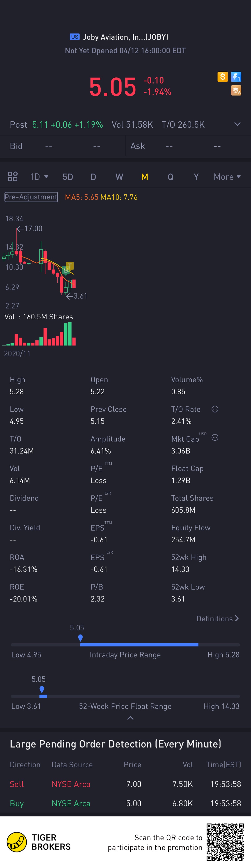Select the W weekly chart tab
251x868 pixels.
click(x=119, y=177)
